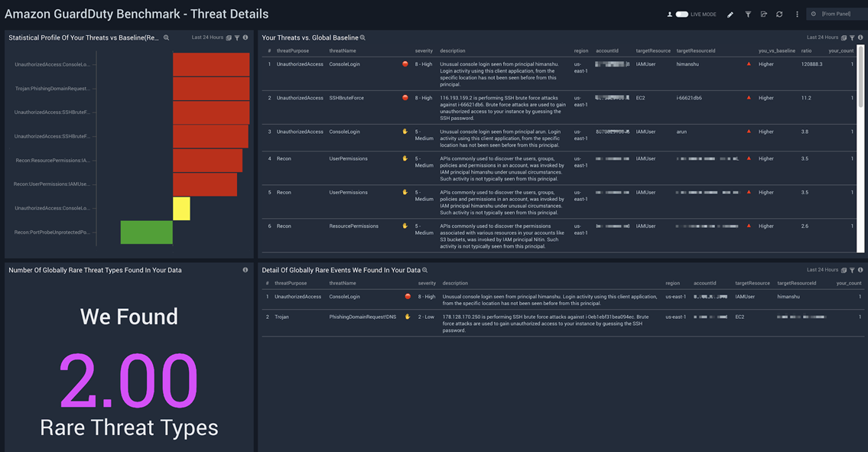The height and width of the screenshot is (452, 868).
Task: Toggle LIVE MODE off
Action: click(683, 13)
